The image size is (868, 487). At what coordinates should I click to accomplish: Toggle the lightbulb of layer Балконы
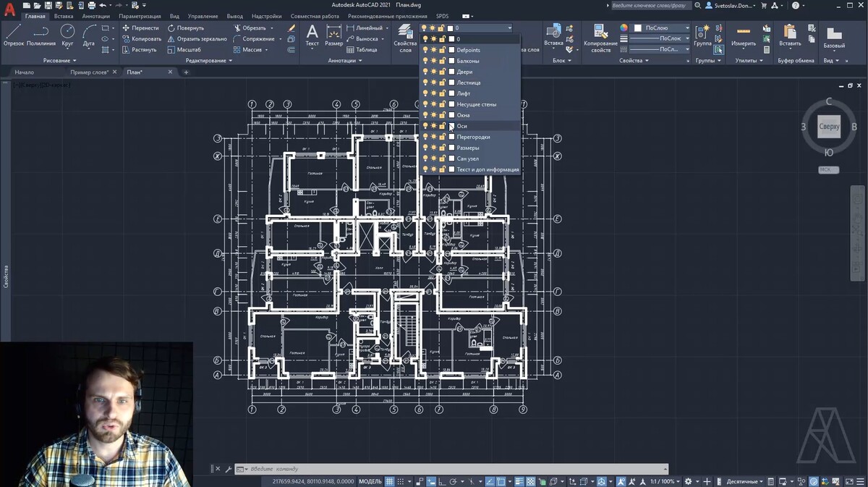point(425,61)
